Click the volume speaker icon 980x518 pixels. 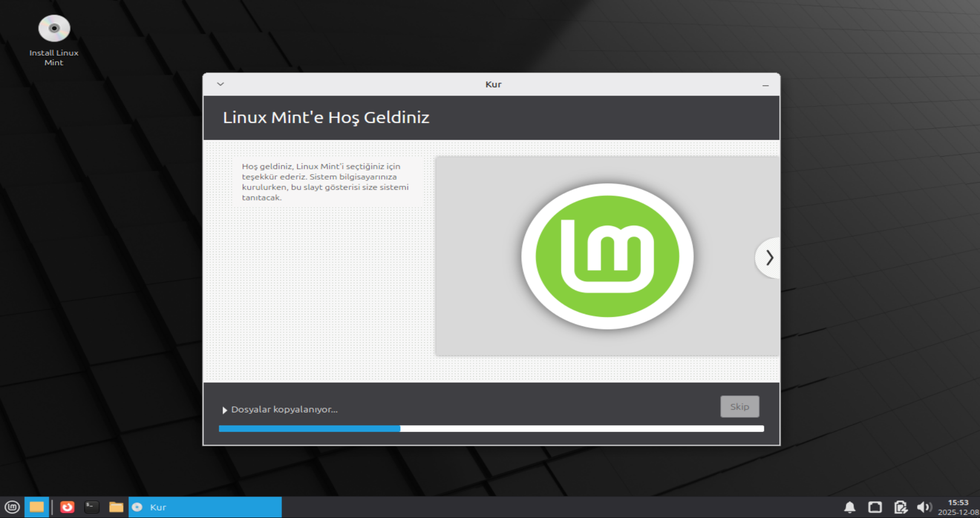click(923, 507)
